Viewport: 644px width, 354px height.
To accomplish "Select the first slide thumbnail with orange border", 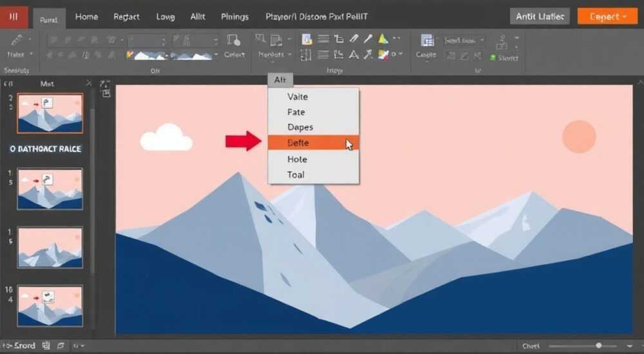I will pos(50,113).
